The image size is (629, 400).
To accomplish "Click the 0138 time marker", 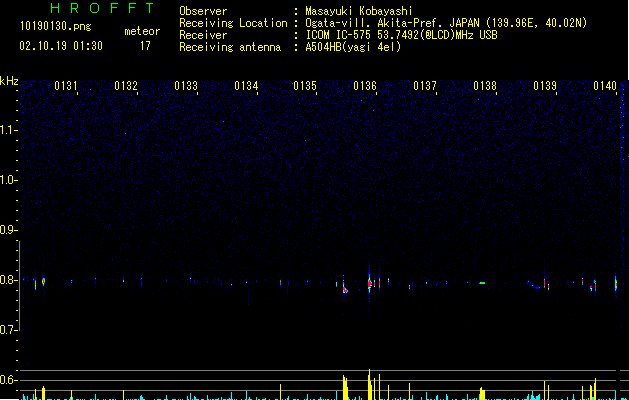I will [485, 86].
